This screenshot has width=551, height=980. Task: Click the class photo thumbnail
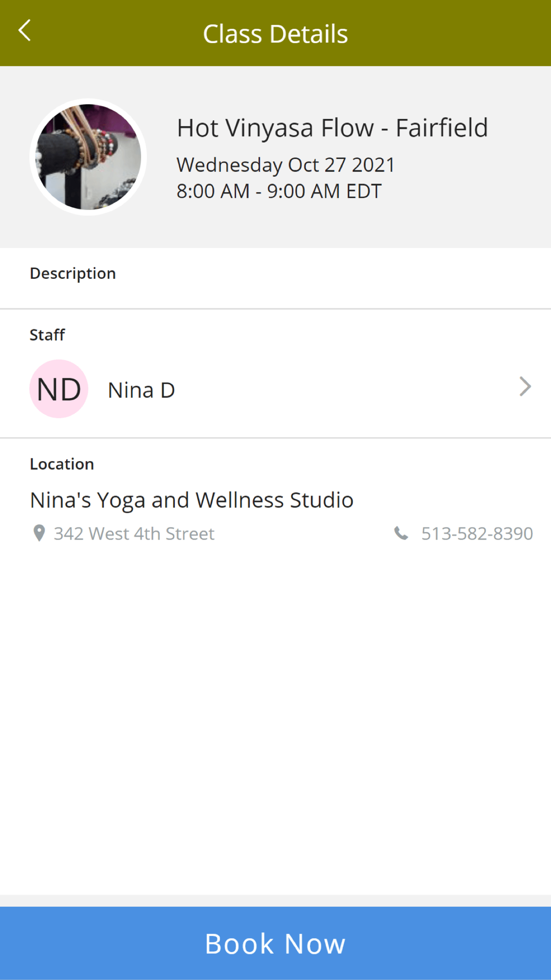tap(88, 157)
